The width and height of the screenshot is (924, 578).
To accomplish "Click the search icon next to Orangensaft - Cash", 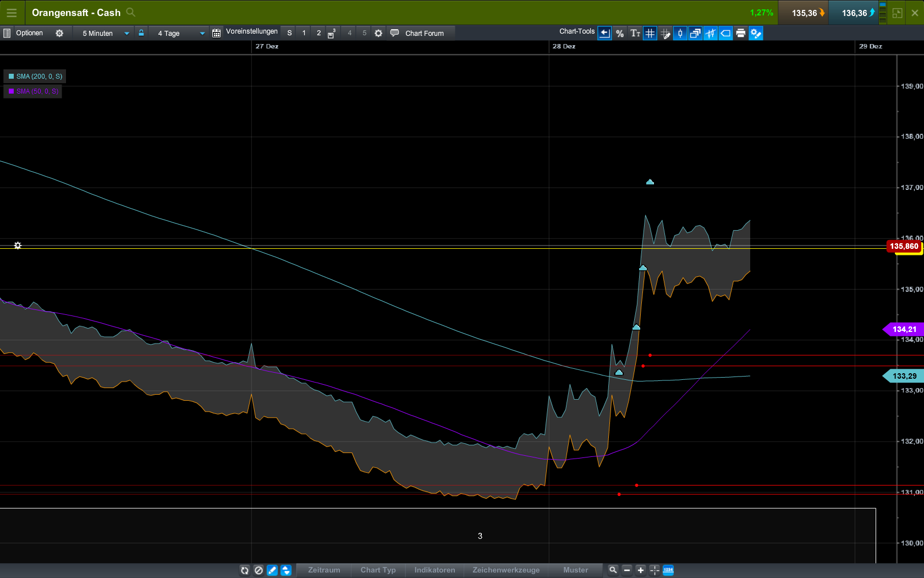I will [x=131, y=12].
